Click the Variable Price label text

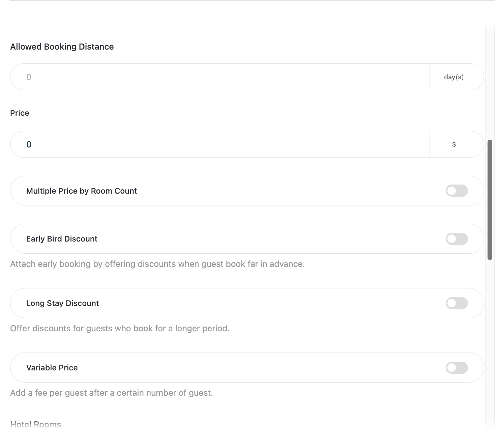coord(52,368)
